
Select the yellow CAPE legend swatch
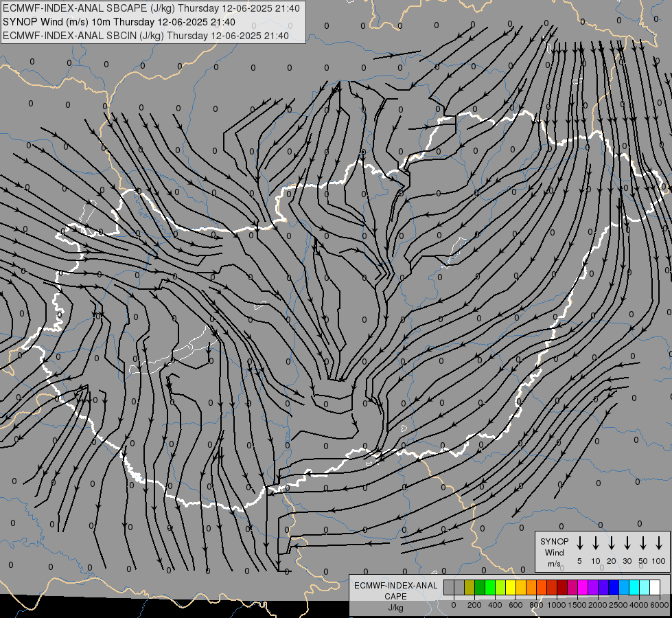point(511,587)
